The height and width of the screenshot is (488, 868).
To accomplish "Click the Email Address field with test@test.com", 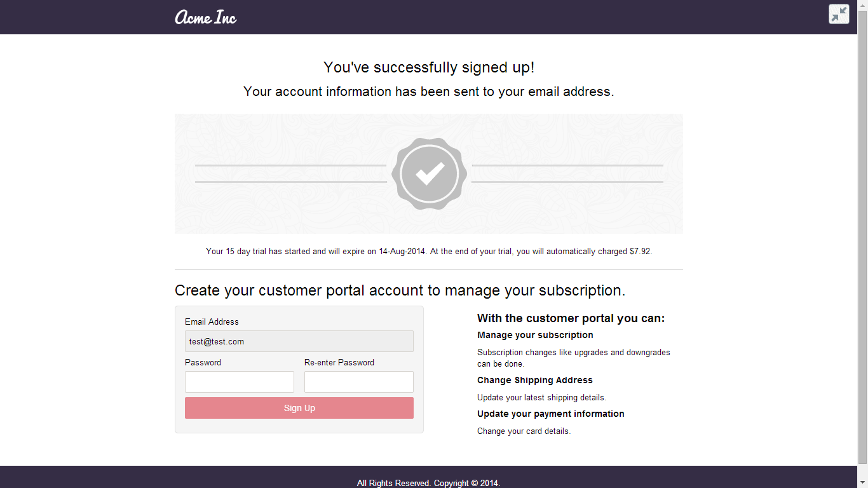I will [x=299, y=341].
